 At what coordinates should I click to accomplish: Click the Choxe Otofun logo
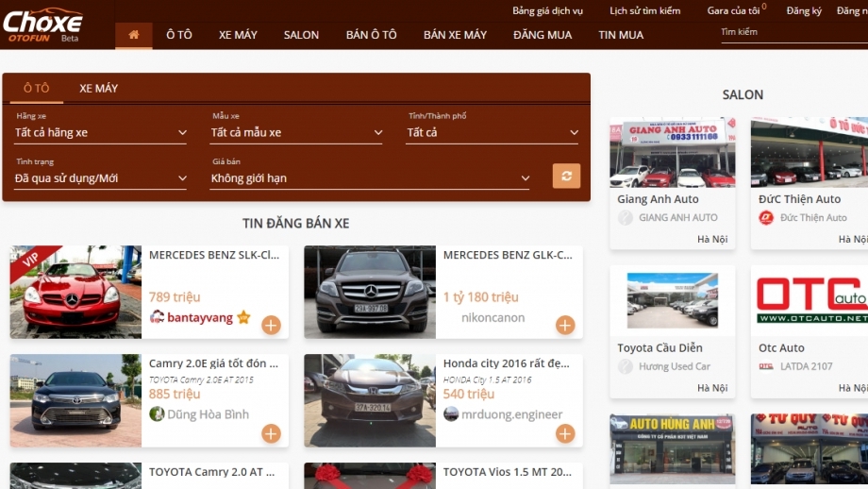pyautogui.click(x=42, y=25)
